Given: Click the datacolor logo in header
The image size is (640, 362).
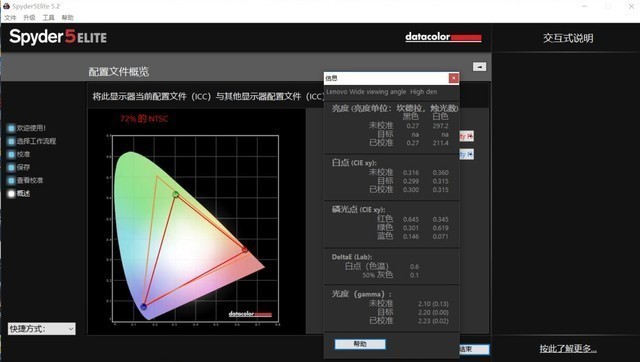Looking at the screenshot, I should coord(443,37).
